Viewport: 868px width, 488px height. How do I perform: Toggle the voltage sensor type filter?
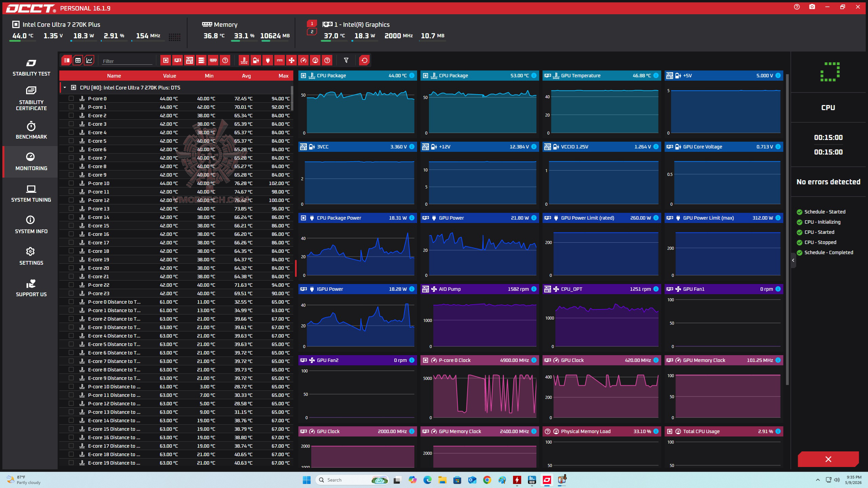256,60
